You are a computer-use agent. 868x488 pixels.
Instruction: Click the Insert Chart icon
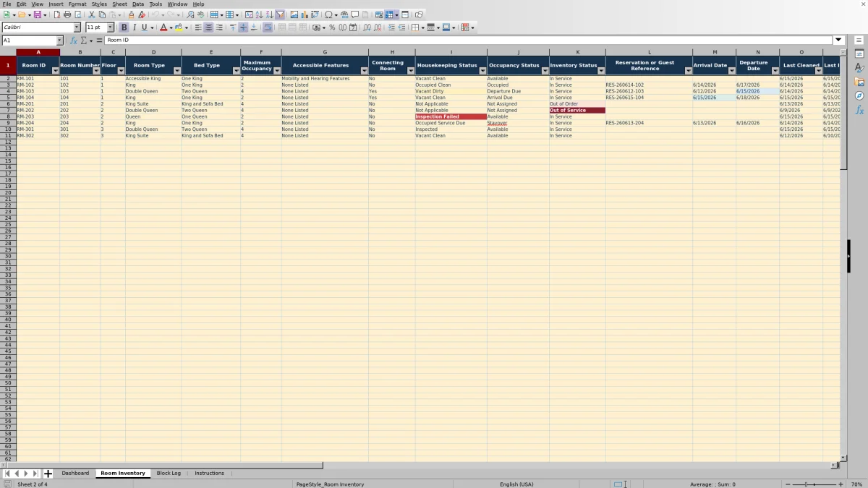tap(305, 14)
